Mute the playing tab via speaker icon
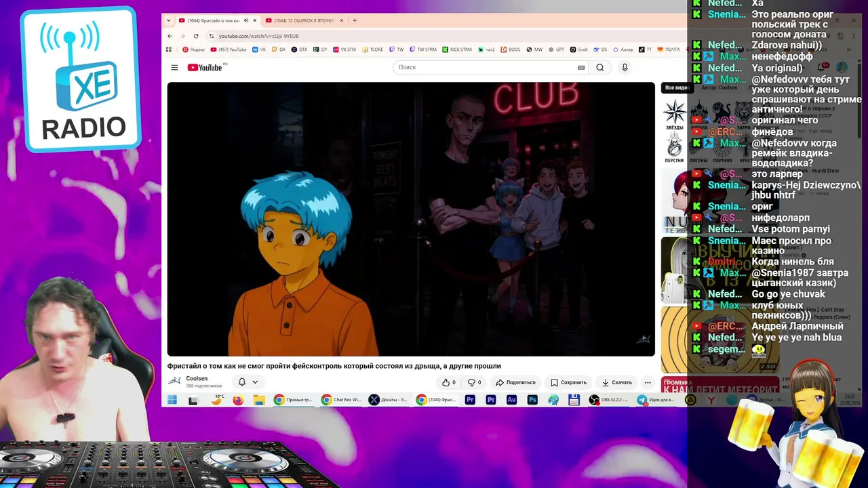 [x=246, y=20]
